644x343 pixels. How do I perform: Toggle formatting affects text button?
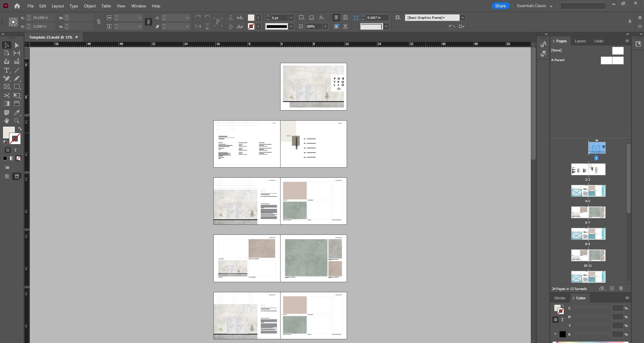click(15, 150)
